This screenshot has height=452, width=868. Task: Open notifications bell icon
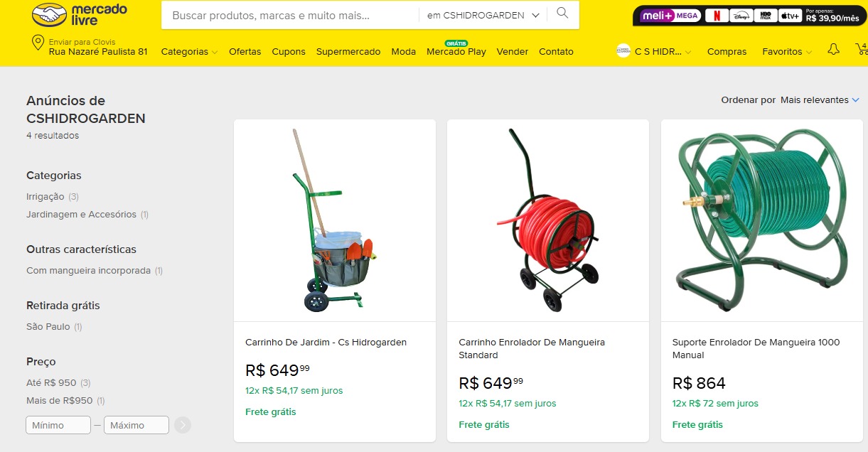coord(833,49)
